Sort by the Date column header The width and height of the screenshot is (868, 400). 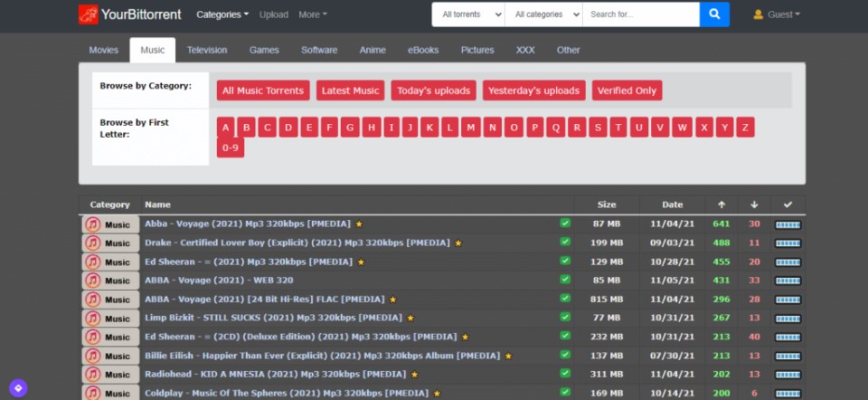(673, 205)
